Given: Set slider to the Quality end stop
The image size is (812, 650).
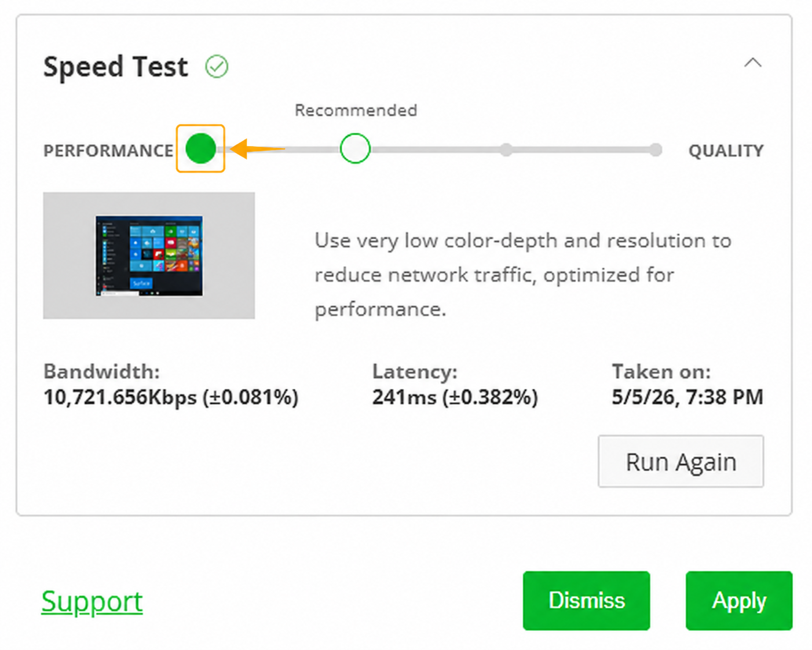Looking at the screenshot, I should click(656, 150).
